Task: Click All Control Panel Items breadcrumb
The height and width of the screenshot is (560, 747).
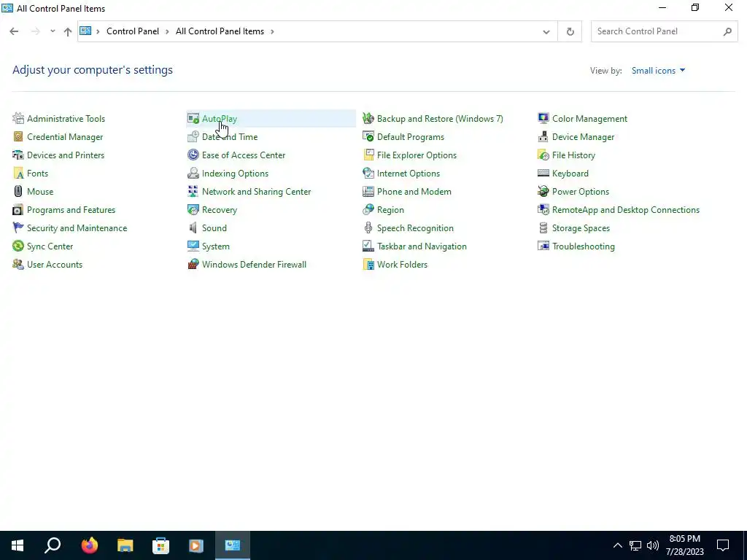Action: tap(220, 31)
